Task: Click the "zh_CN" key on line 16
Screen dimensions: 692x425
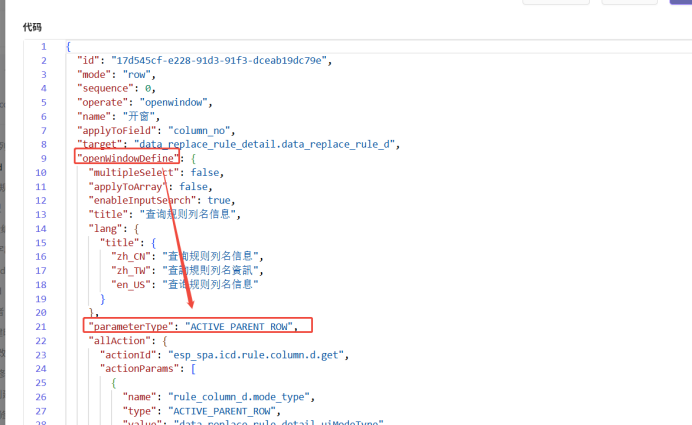Action: 131,256
